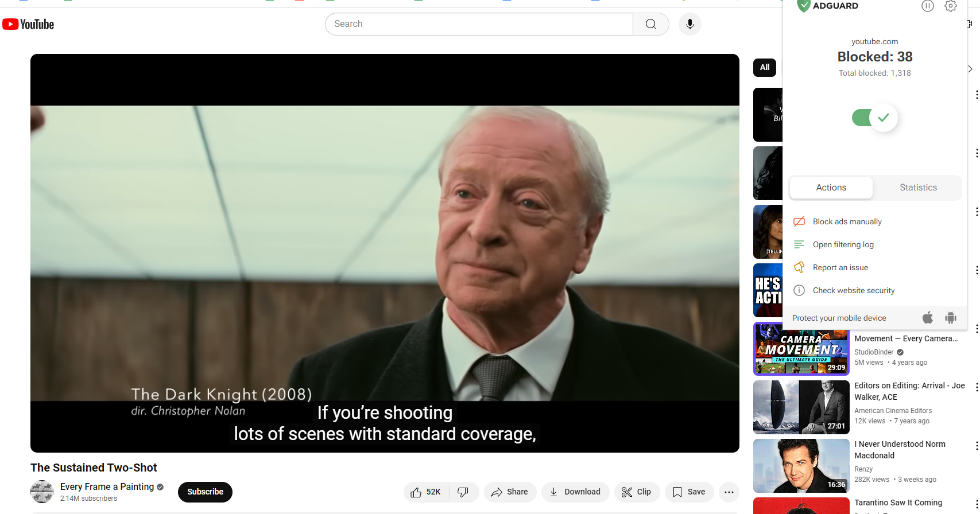
Task: Click Protect your mobile device text
Action: click(839, 318)
